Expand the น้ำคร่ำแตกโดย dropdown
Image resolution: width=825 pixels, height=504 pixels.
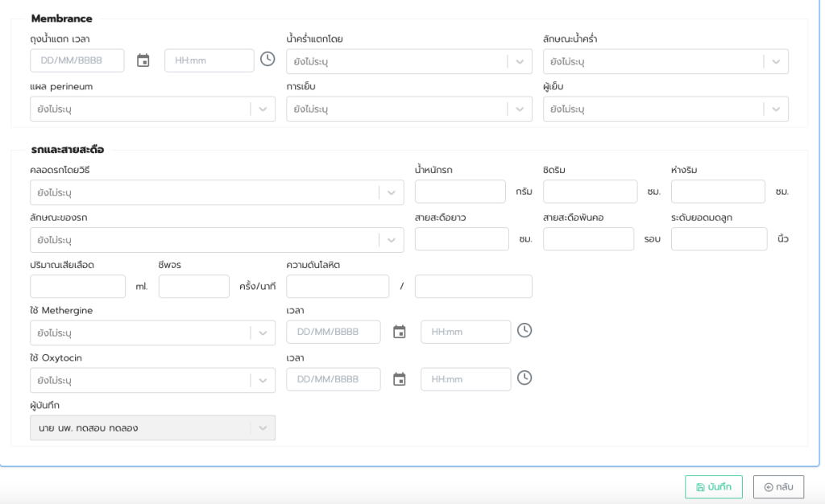(x=408, y=62)
